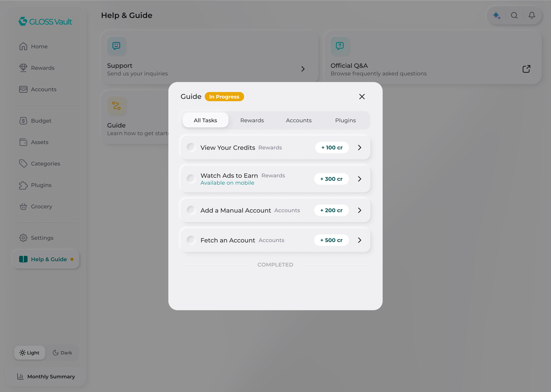Select the Accounts tab in Guide
Image resolution: width=551 pixels, height=392 pixels.
click(x=299, y=120)
